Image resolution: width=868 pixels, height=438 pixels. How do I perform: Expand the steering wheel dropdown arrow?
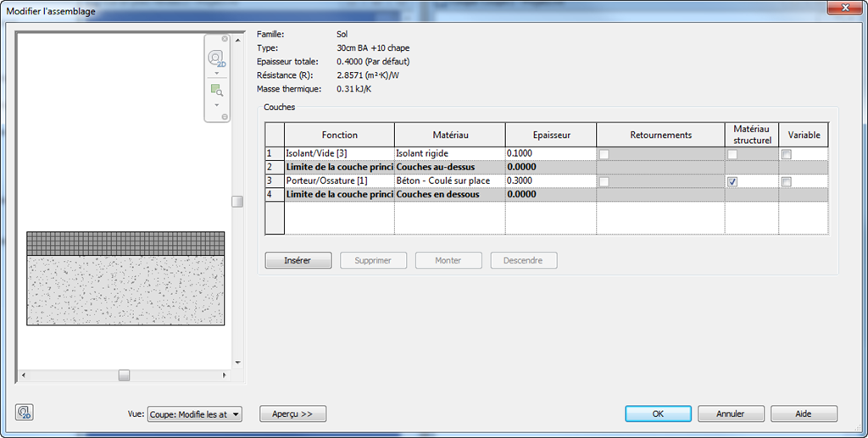(216, 74)
